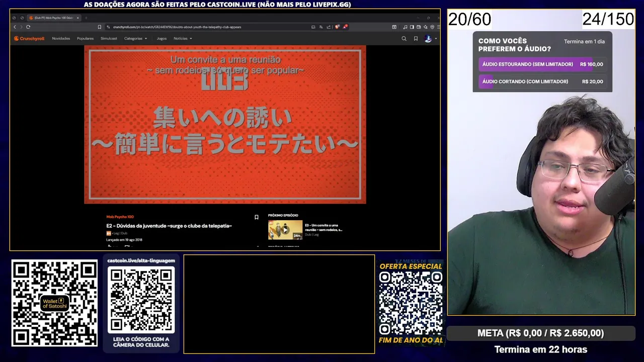Reload the Crunchyroll page
The height and width of the screenshot is (362, 644).
pos(28,27)
